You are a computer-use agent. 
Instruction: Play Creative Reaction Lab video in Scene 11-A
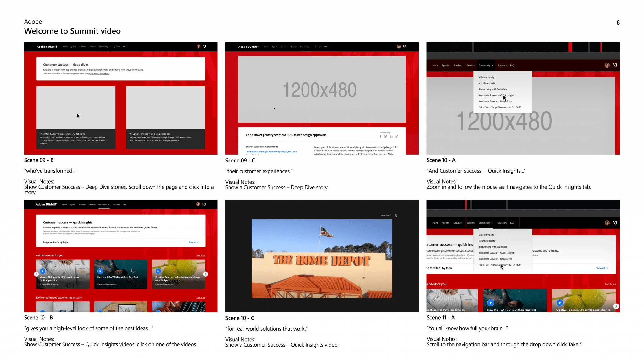(560, 303)
